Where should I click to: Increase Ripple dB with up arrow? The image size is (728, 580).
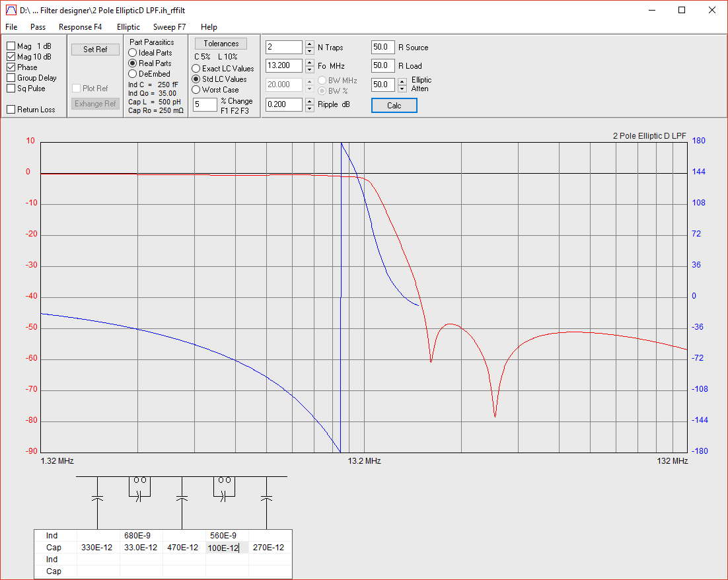(309, 101)
